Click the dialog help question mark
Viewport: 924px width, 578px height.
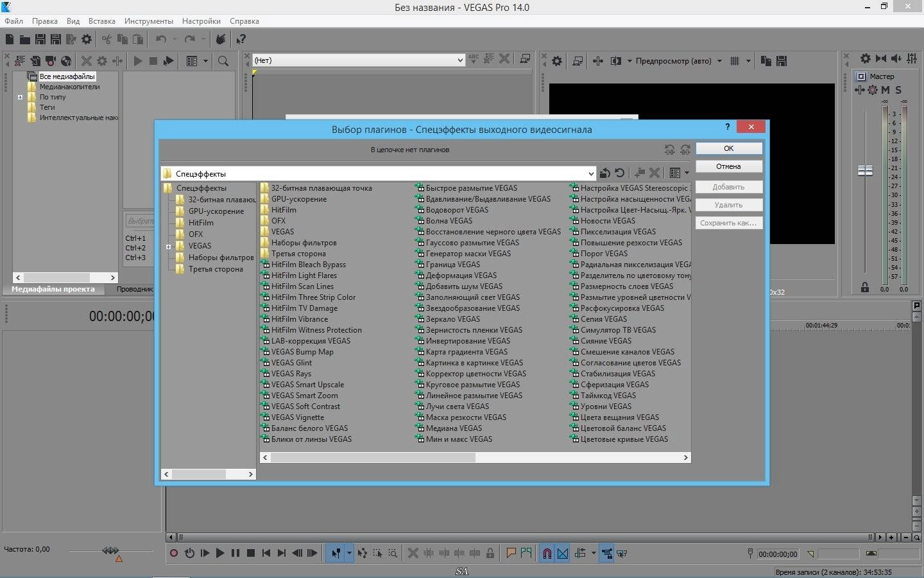[x=727, y=127]
